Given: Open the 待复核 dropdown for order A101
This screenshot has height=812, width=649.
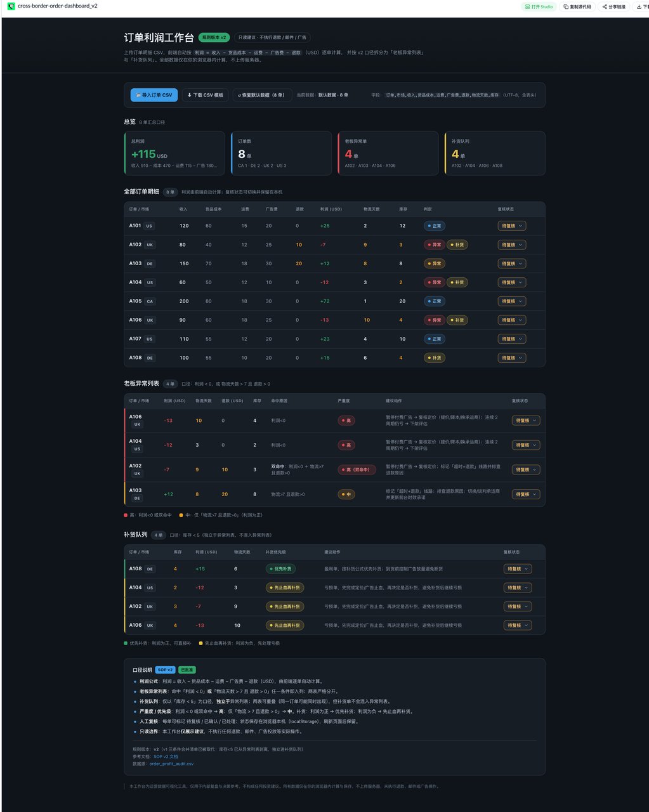Looking at the screenshot, I should (512, 226).
